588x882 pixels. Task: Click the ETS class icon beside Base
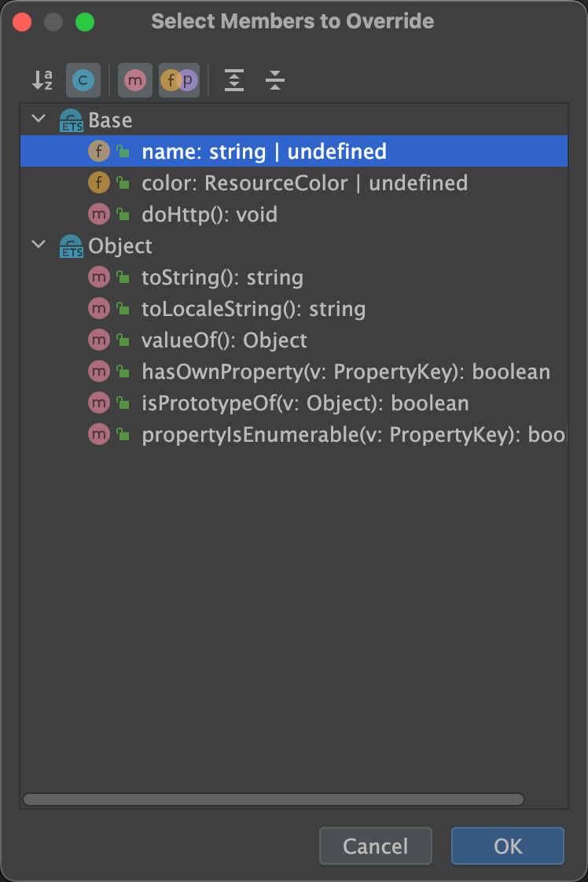[x=72, y=120]
